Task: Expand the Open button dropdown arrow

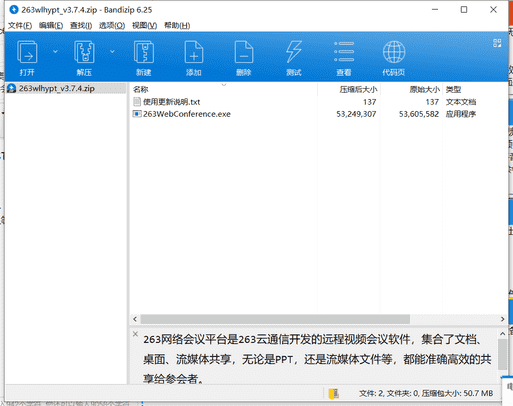Action: coord(55,51)
